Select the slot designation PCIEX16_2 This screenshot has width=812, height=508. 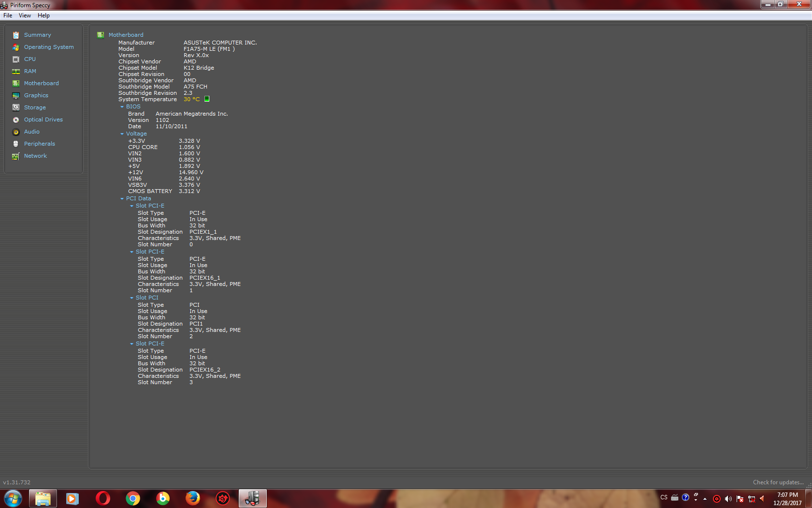(x=205, y=370)
